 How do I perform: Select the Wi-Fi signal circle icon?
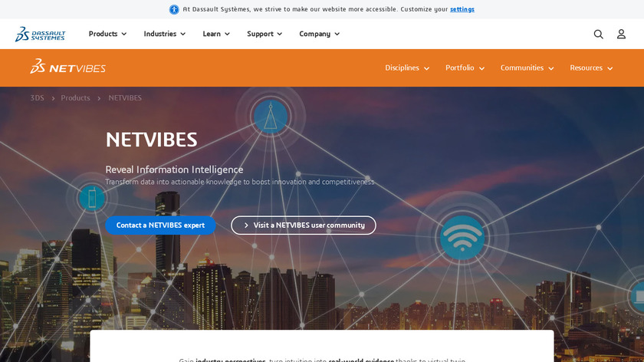click(462, 238)
